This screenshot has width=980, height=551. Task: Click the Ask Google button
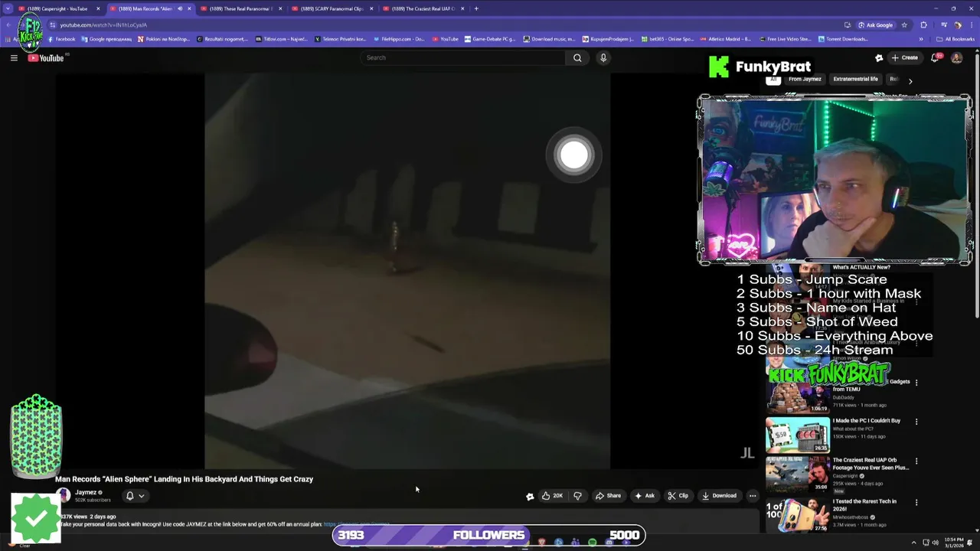pyautogui.click(x=875, y=24)
